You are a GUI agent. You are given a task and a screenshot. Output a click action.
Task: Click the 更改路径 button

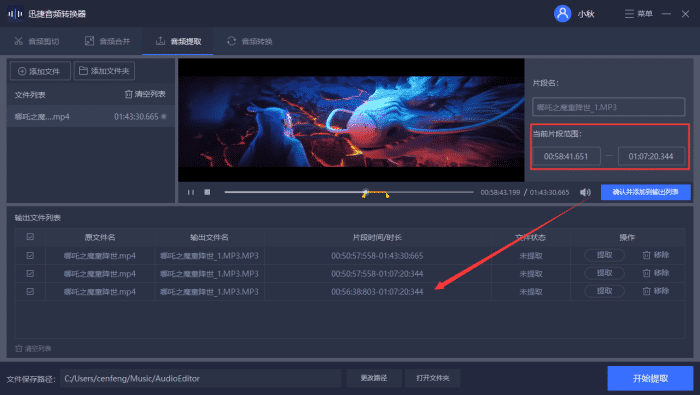374,378
